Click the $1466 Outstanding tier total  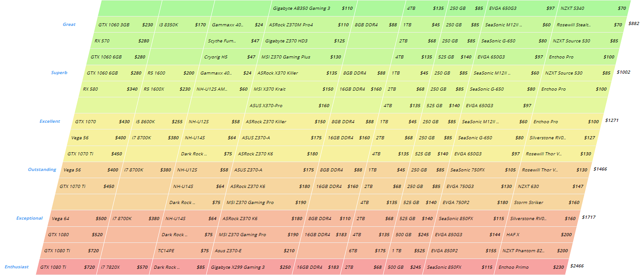tap(600, 169)
